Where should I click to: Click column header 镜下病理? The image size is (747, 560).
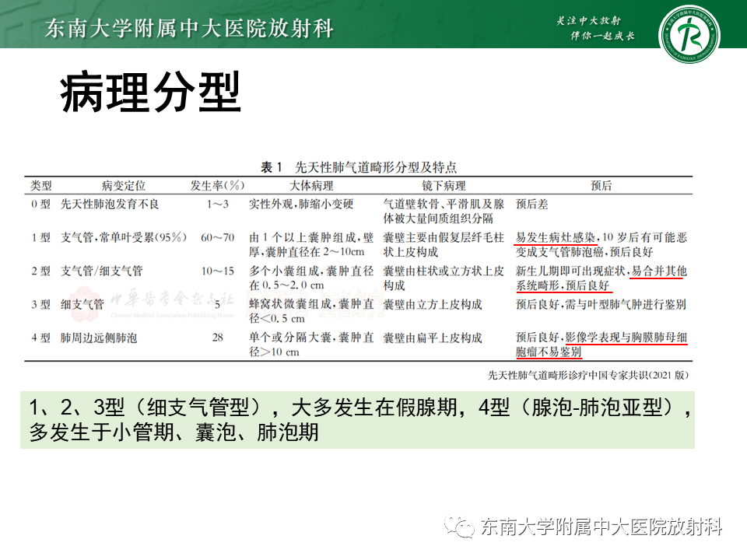point(444,186)
